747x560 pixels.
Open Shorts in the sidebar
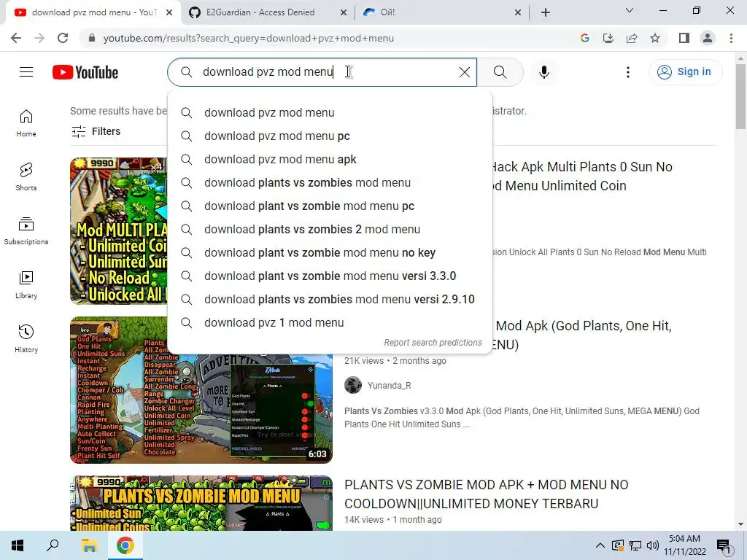tap(26, 177)
